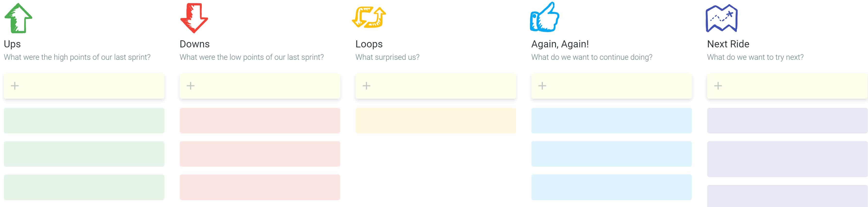
Task: Click the Ups new card input field
Action: point(84,86)
